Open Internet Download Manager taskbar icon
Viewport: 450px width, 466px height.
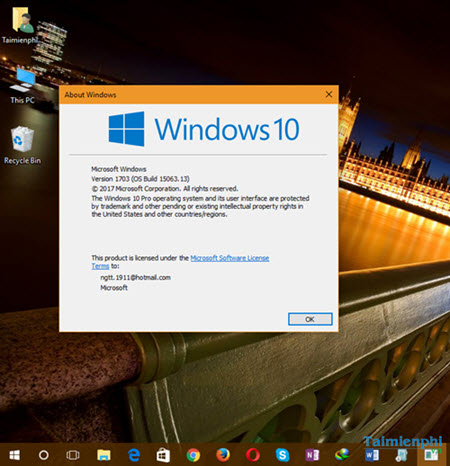point(342,454)
